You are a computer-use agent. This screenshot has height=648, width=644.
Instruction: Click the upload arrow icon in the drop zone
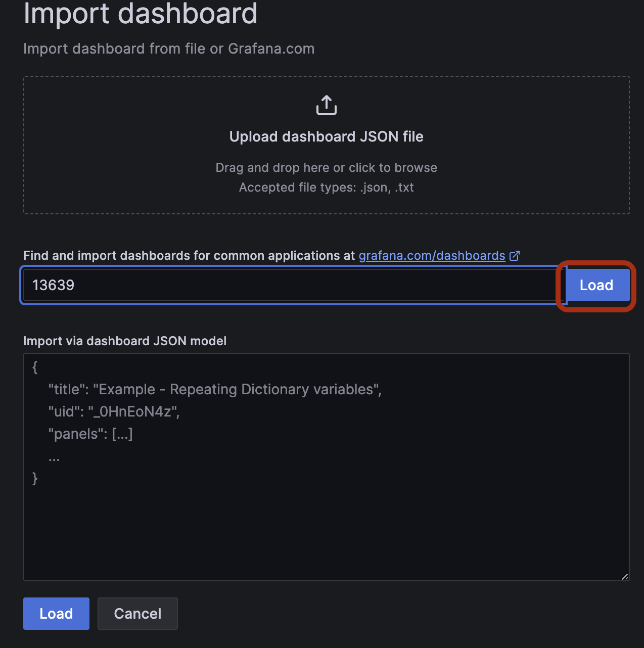327,105
